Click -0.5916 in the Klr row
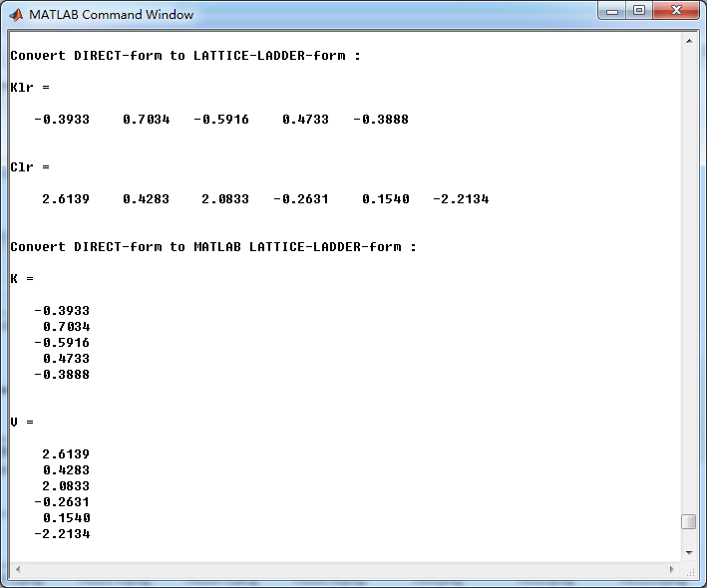Image resolution: width=707 pixels, height=588 pixels. [221, 120]
